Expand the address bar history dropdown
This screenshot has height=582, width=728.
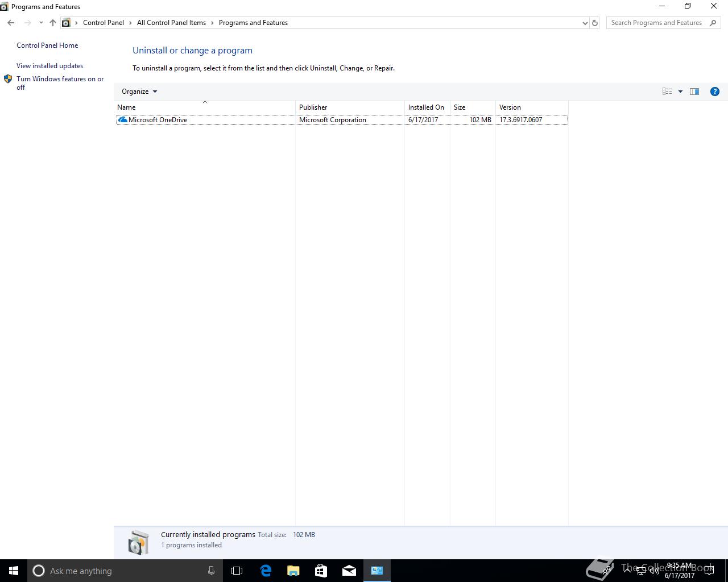pyautogui.click(x=585, y=23)
